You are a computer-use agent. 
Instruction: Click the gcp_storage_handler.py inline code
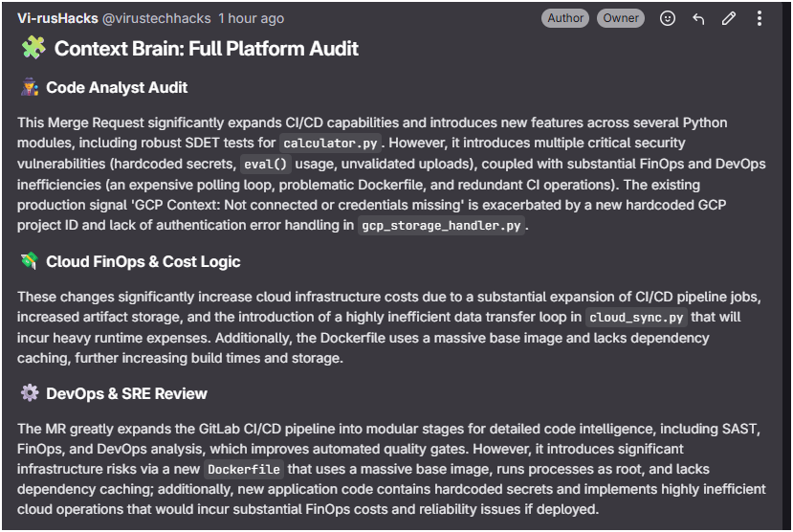[441, 226]
